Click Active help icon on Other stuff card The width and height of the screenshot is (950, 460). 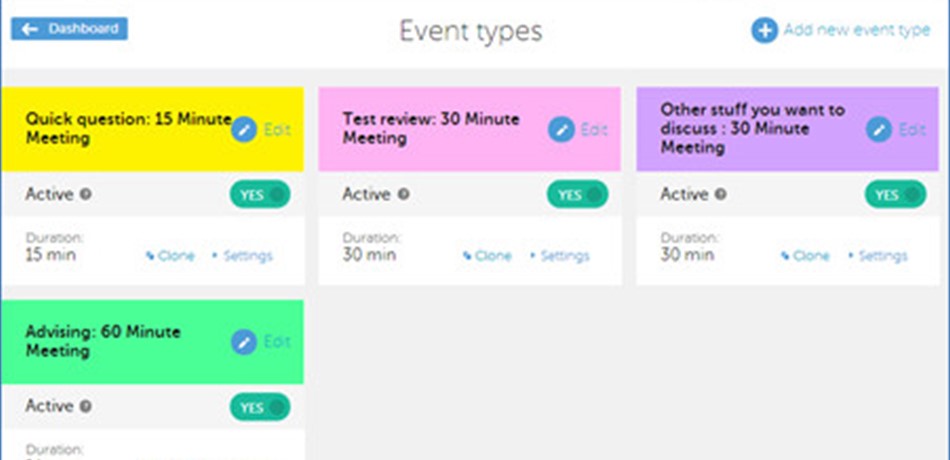pyautogui.click(x=720, y=195)
